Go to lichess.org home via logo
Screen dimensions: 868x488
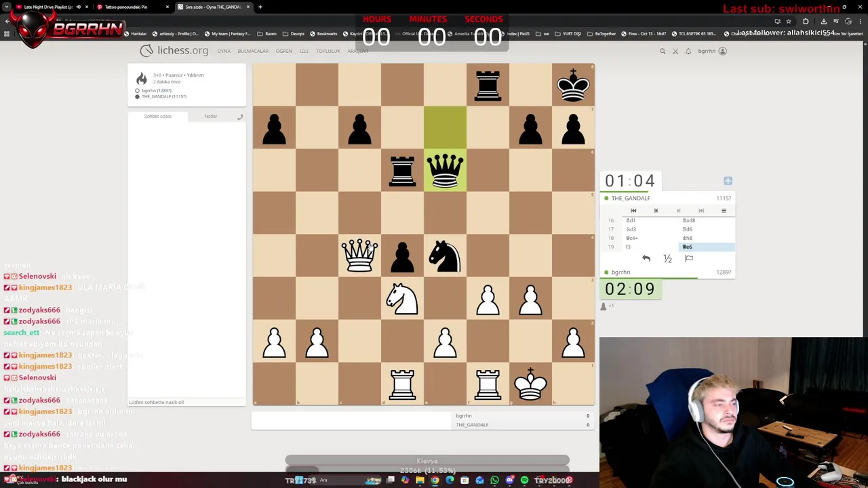[174, 51]
